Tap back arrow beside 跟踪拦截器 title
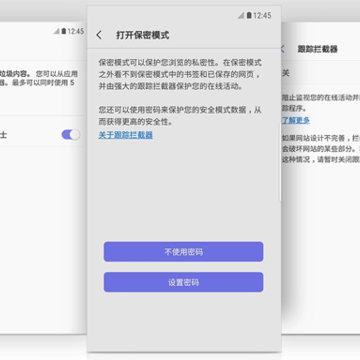The image size is (360, 360). (283, 49)
